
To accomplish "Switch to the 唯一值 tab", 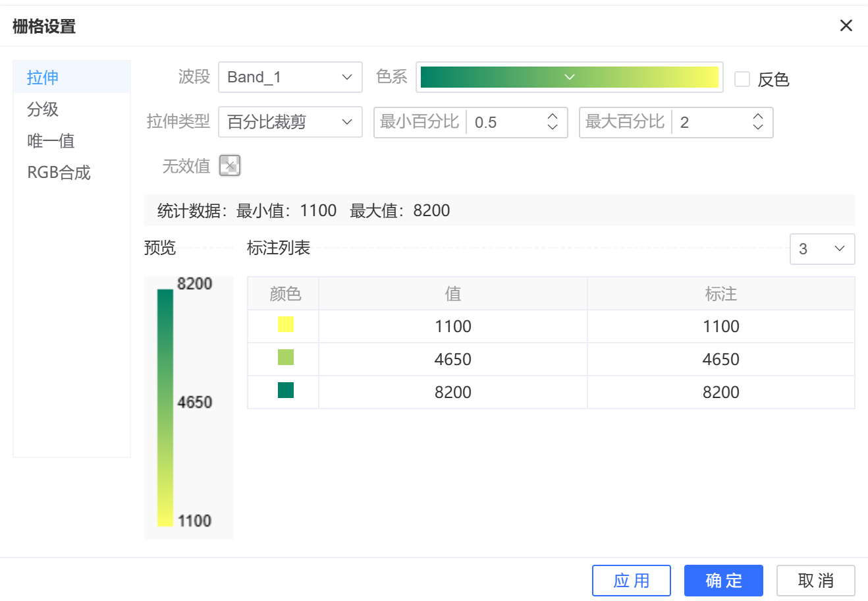I will [x=51, y=140].
